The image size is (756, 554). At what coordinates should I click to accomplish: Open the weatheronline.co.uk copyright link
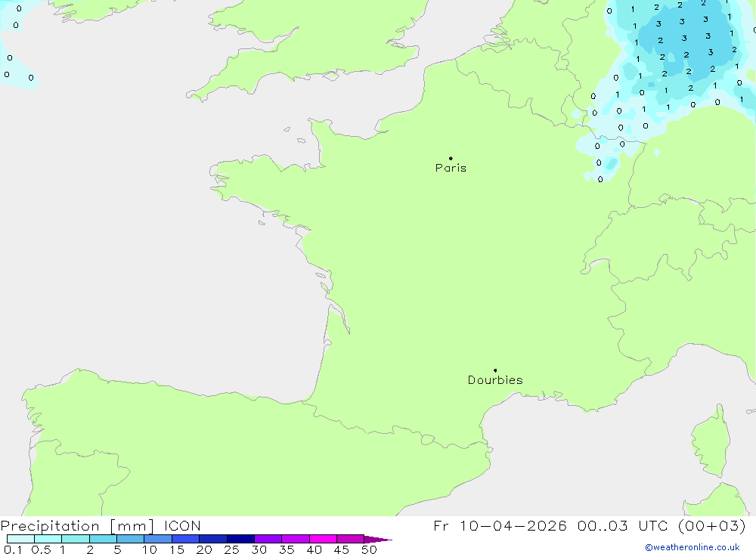(692, 547)
